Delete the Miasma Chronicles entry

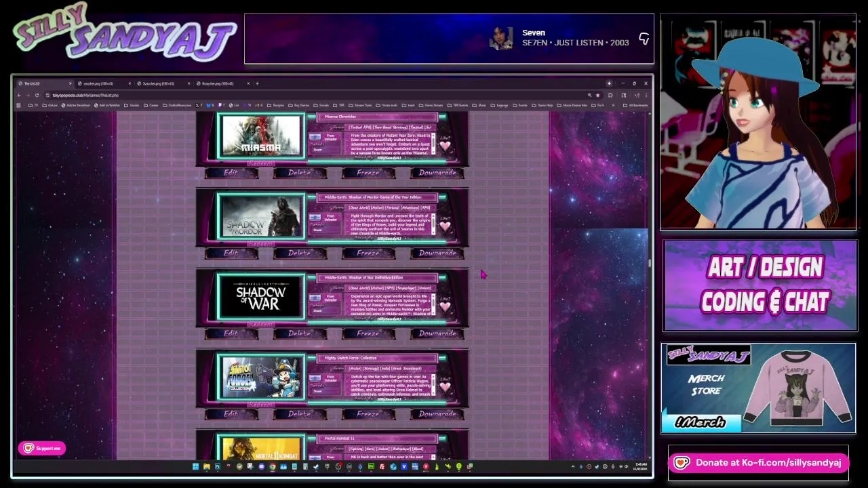point(300,173)
